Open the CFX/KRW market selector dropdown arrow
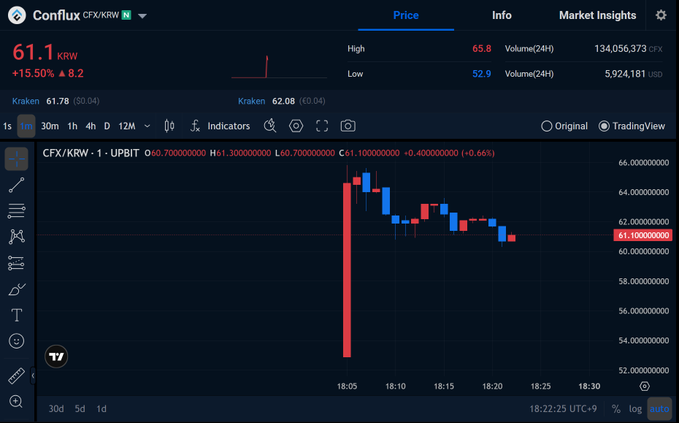Image resolution: width=679 pixels, height=423 pixels. pos(142,16)
